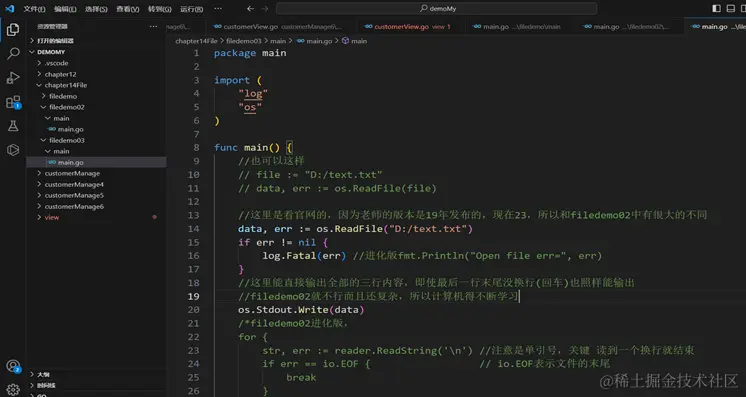Expand the 大纲 outline section
The image size is (746, 397).
96,375
